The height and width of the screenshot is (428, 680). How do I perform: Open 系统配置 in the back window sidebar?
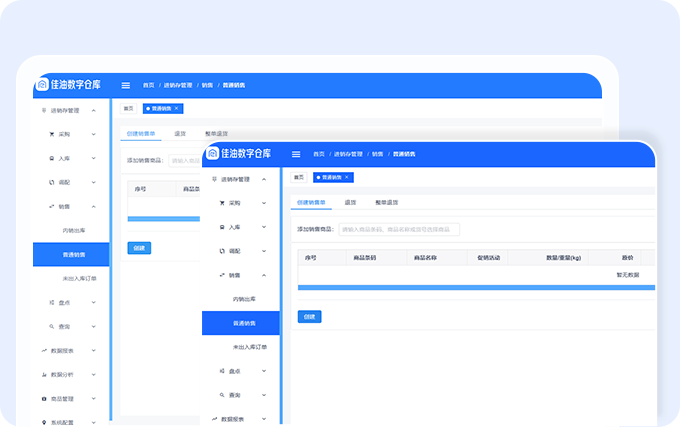pyautogui.click(x=61, y=422)
